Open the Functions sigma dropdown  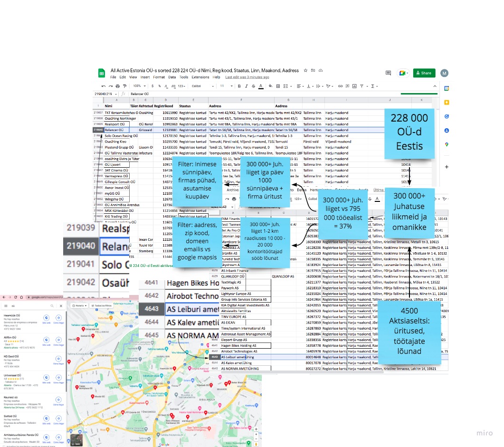[374, 86]
